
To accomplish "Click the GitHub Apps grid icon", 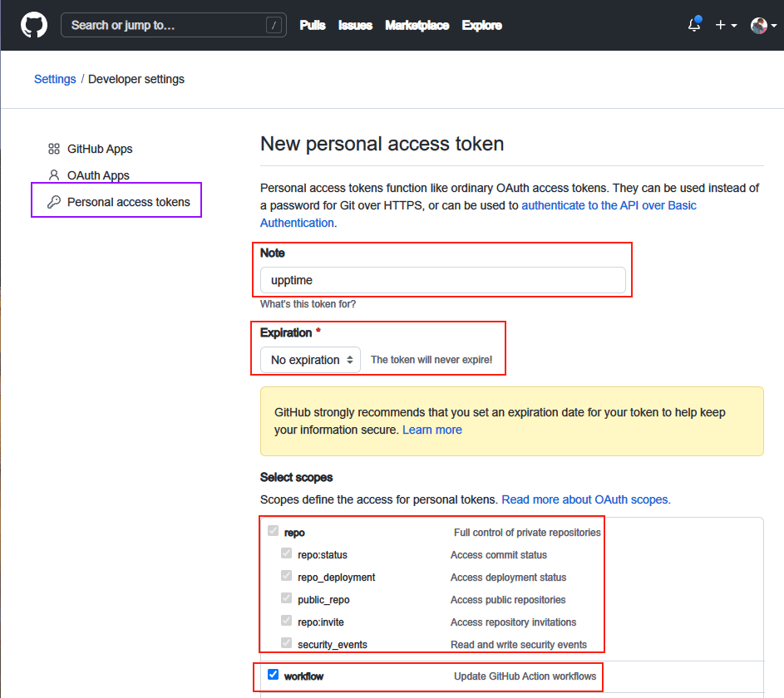I will pyautogui.click(x=53, y=149).
